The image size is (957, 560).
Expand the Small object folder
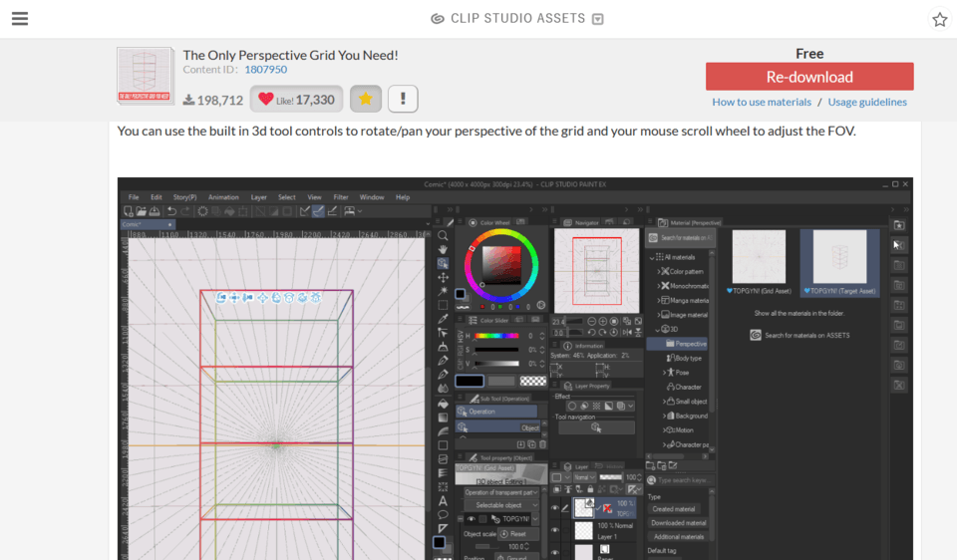point(664,402)
